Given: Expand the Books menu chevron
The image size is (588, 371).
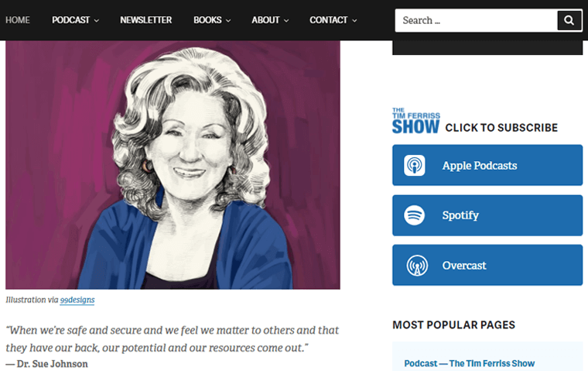Looking at the screenshot, I should click(228, 21).
